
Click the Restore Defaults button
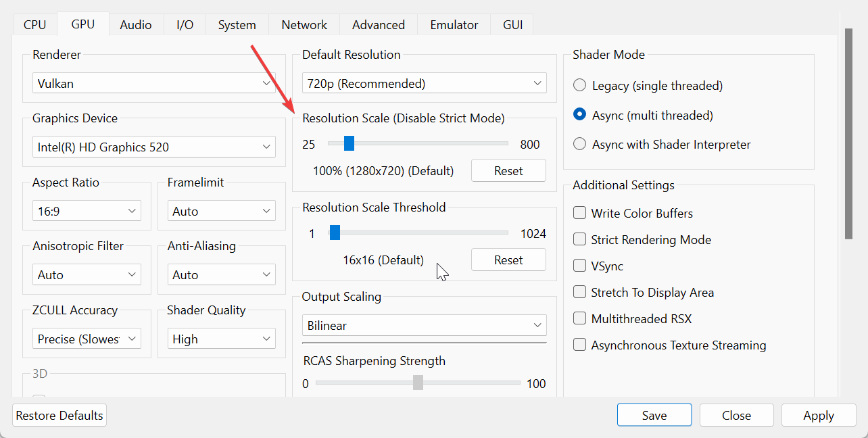(59, 416)
